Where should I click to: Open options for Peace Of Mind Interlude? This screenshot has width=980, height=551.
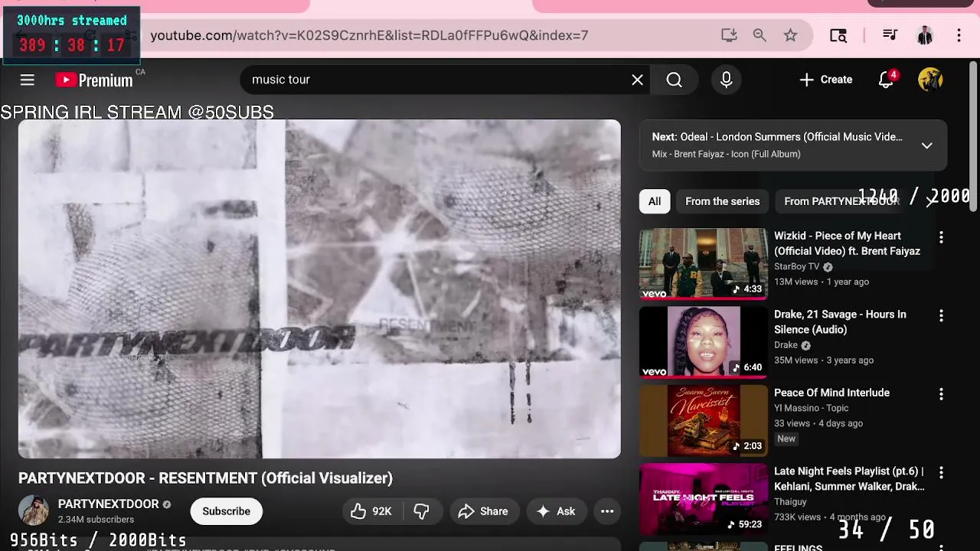click(x=941, y=394)
